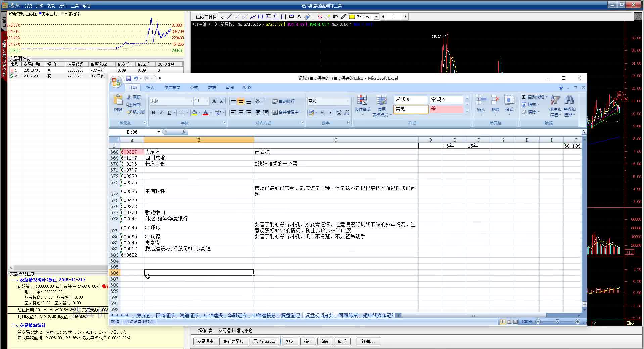This screenshot has width=644, height=349.
Task: Click the yellow color swatch in drawing toolbar
Action: (352, 17)
